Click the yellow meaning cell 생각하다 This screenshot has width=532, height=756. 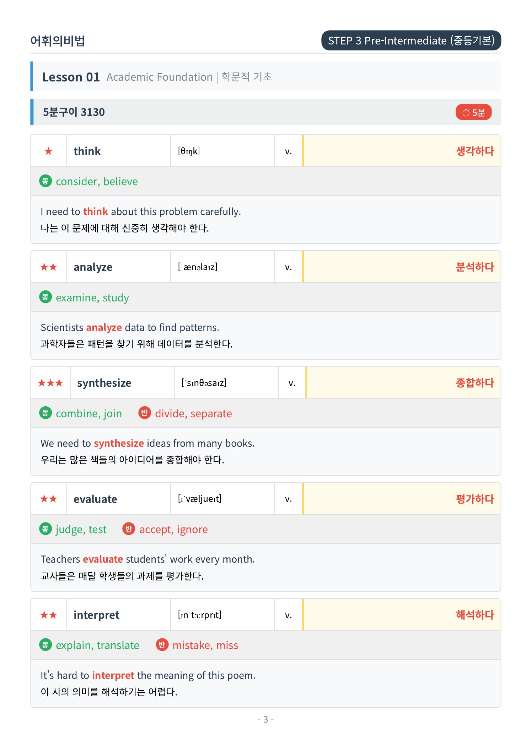pyautogui.click(x=402, y=151)
